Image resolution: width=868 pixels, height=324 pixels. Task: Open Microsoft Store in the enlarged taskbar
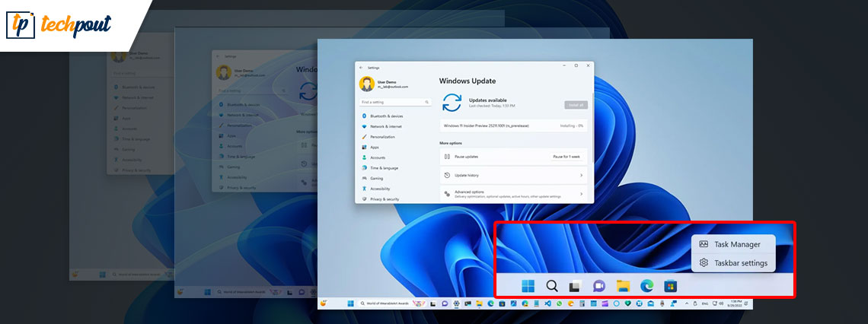click(670, 286)
